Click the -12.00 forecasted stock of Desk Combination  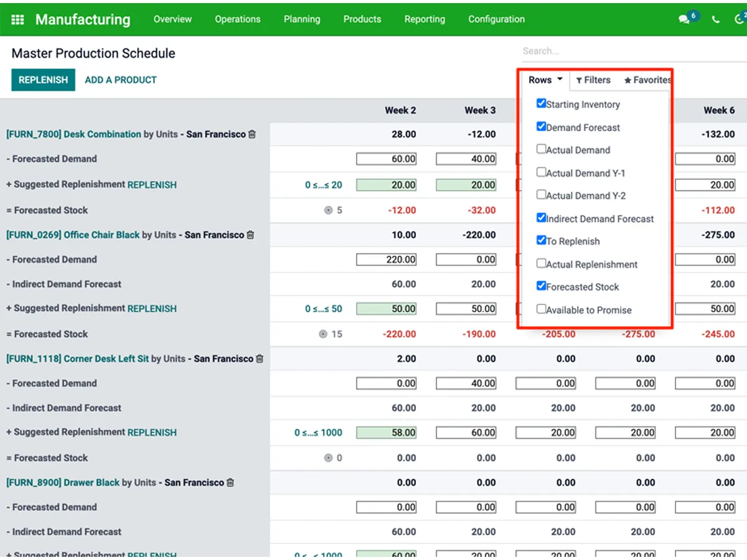(402, 210)
